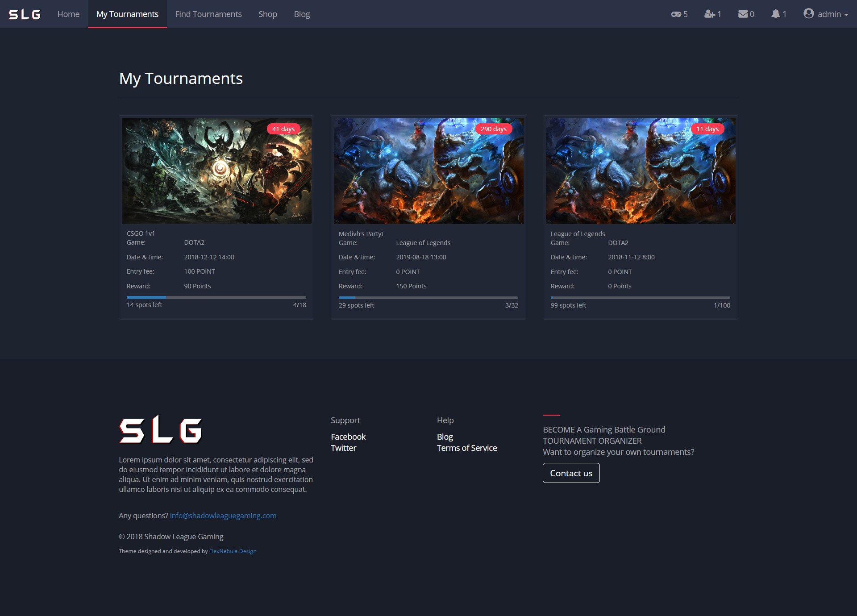This screenshot has height=616, width=857.
Task: Open the Facebook support link
Action: point(348,437)
